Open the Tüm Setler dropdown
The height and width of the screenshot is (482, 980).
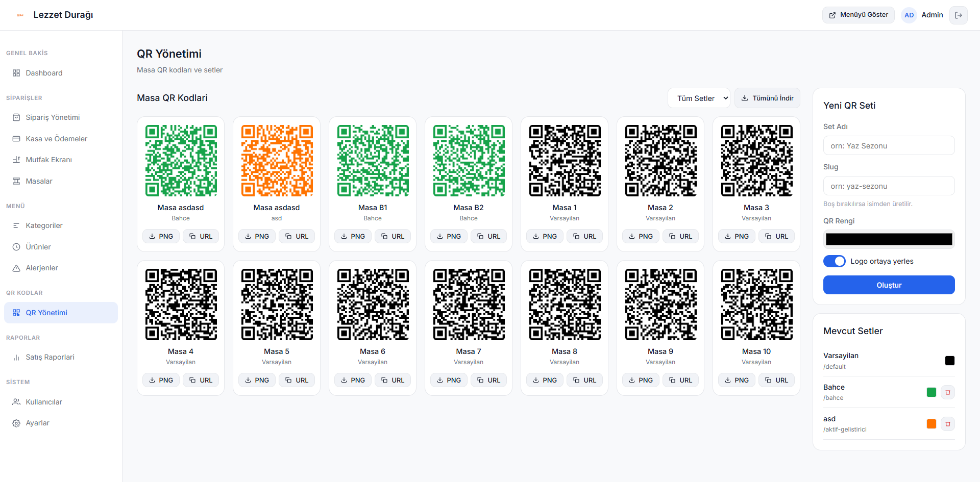(x=699, y=98)
